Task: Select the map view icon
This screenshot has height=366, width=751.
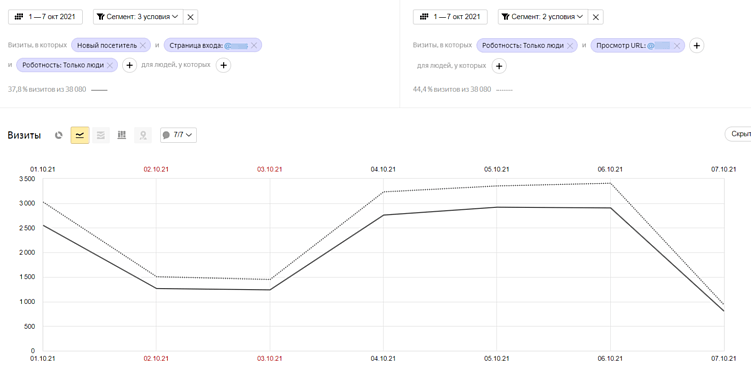Action: coord(143,136)
